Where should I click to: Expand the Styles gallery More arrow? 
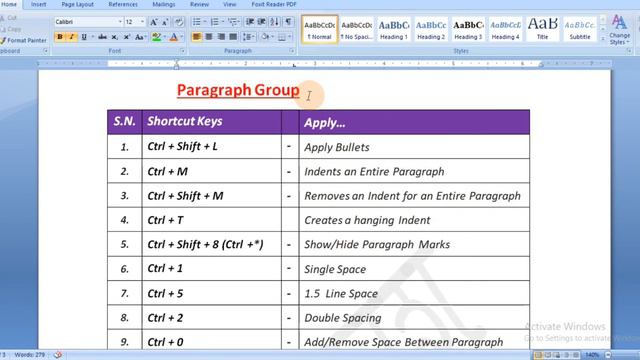point(603,39)
